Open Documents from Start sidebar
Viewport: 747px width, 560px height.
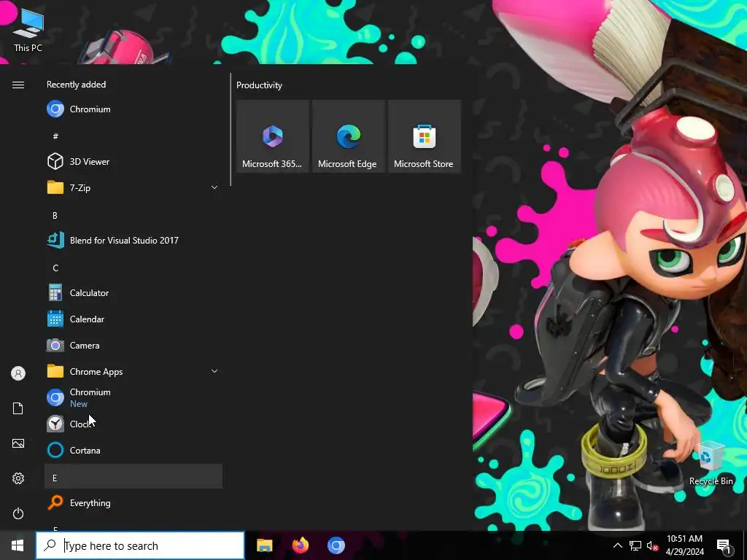click(18, 408)
